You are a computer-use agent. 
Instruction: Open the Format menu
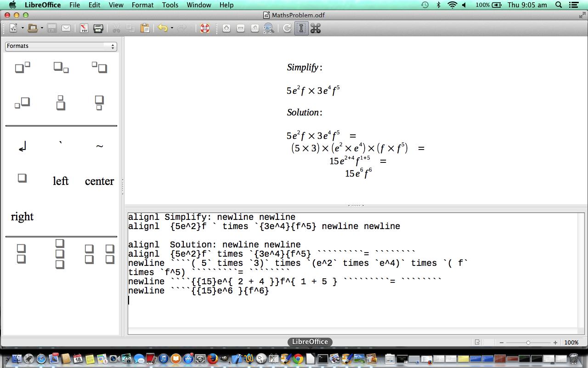click(x=142, y=5)
